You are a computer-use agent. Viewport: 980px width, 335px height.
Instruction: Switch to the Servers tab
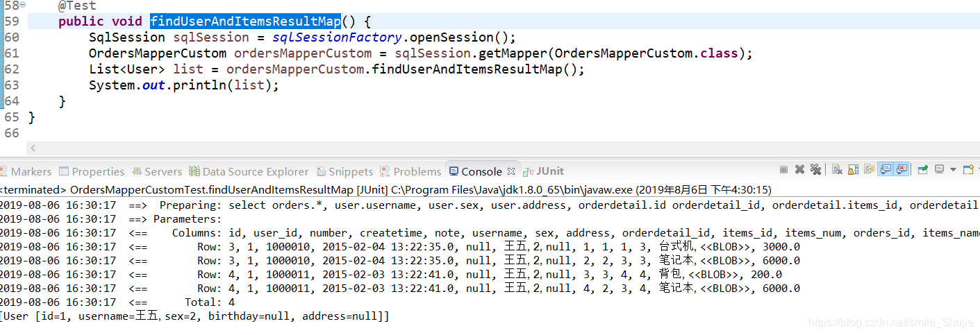[x=156, y=171]
